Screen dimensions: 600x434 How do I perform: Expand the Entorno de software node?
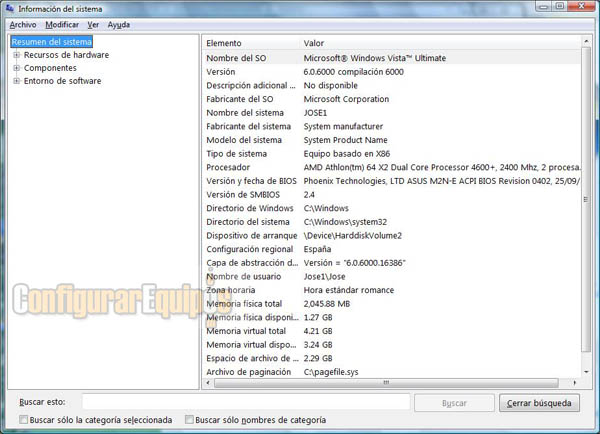[16, 82]
